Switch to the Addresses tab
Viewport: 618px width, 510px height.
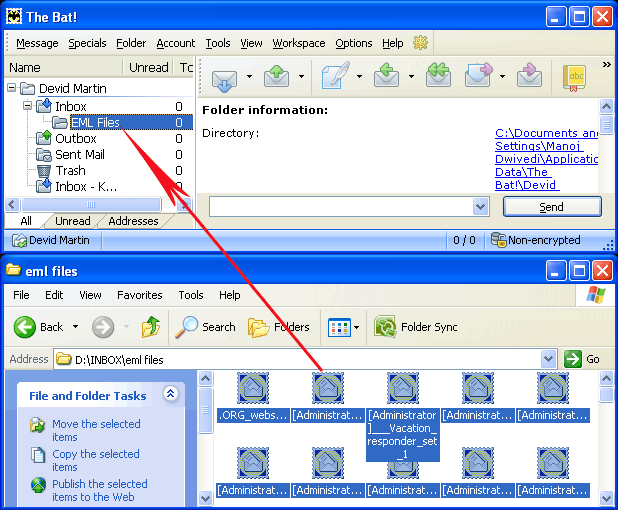tap(134, 221)
